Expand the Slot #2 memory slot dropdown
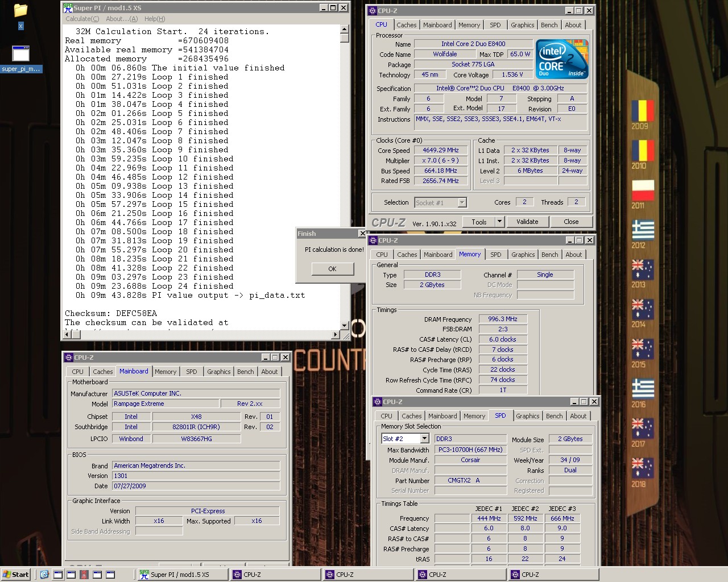 [424, 439]
